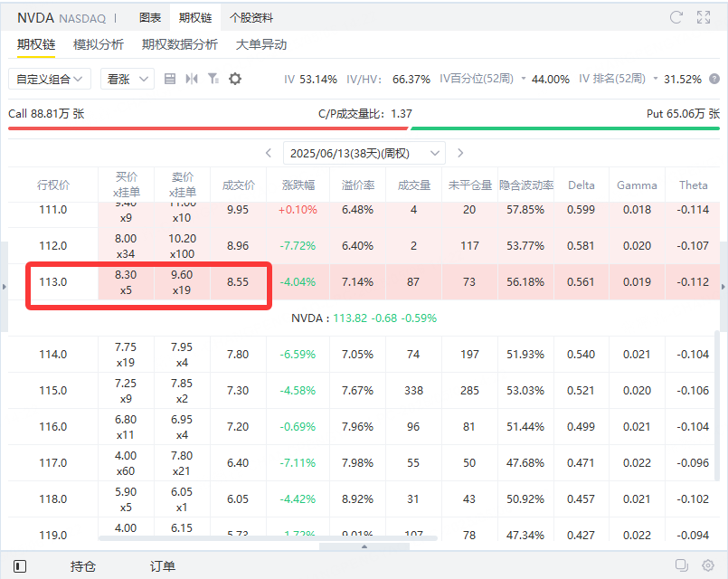Collapse left panel arrow on edge
The image size is (728, 579).
(5, 287)
